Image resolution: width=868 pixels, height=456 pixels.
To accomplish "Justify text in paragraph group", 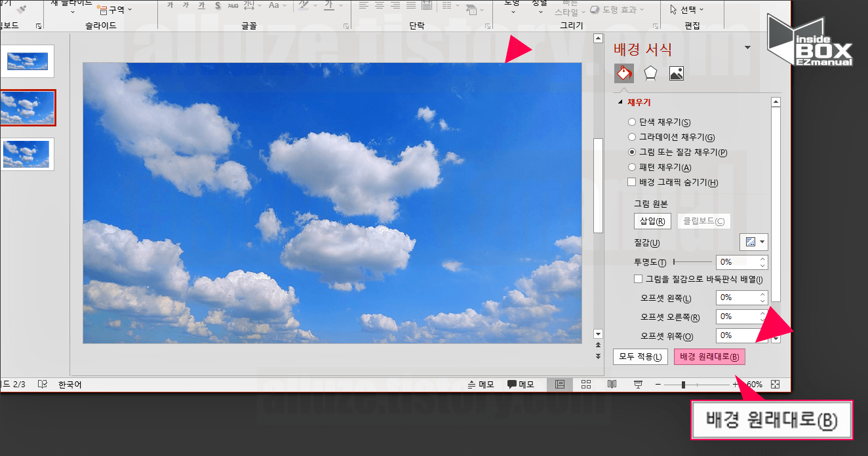I will 411,5.
